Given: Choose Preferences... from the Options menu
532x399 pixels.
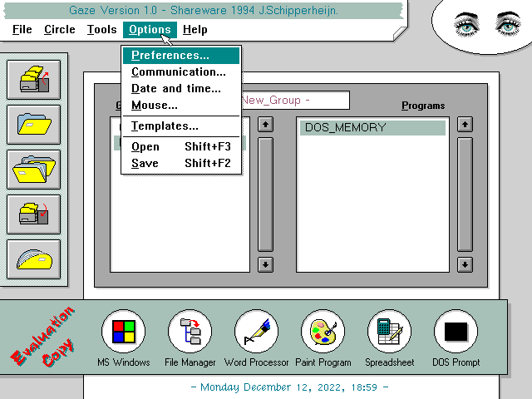Looking at the screenshot, I should coord(181,56).
